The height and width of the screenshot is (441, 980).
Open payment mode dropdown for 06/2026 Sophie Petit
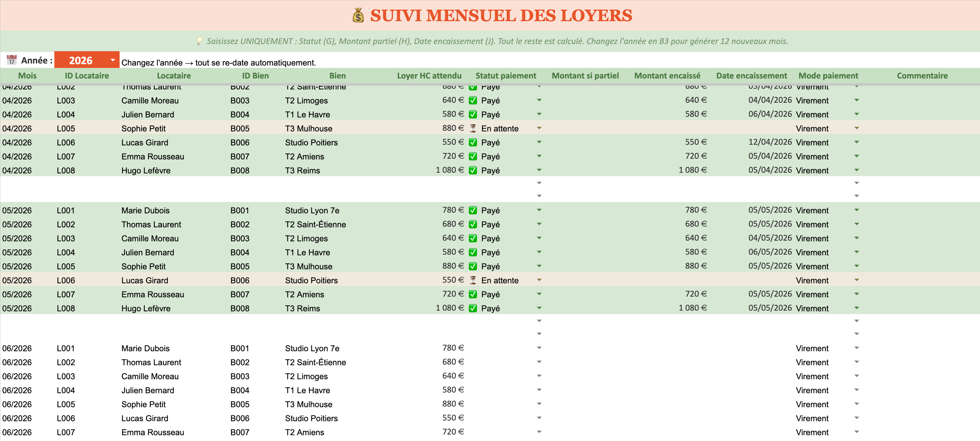click(x=856, y=404)
